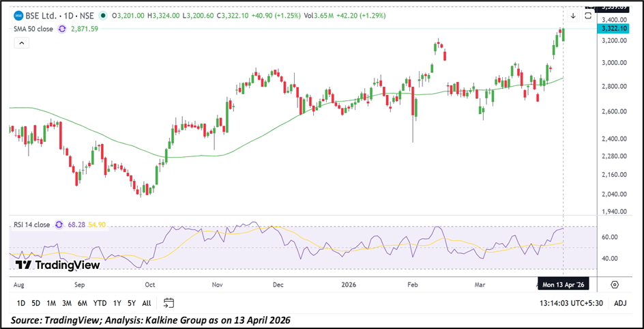Switch to the YTD range
The height and width of the screenshot is (329, 644).
pyautogui.click(x=100, y=303)
